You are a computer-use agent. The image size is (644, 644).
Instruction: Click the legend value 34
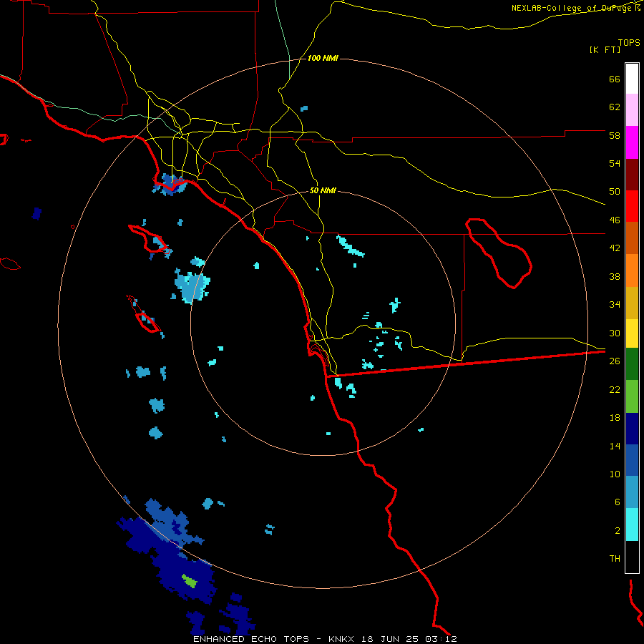615,305
